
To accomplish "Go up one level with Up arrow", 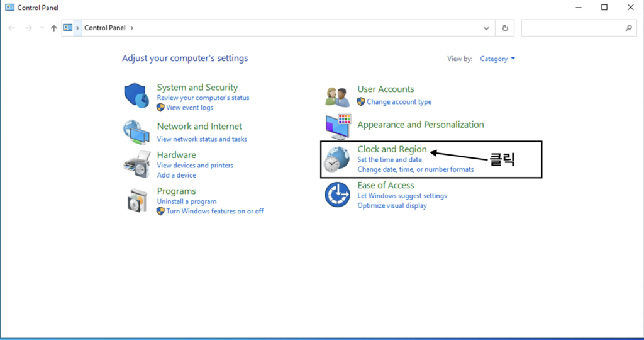I will [54, 28].
